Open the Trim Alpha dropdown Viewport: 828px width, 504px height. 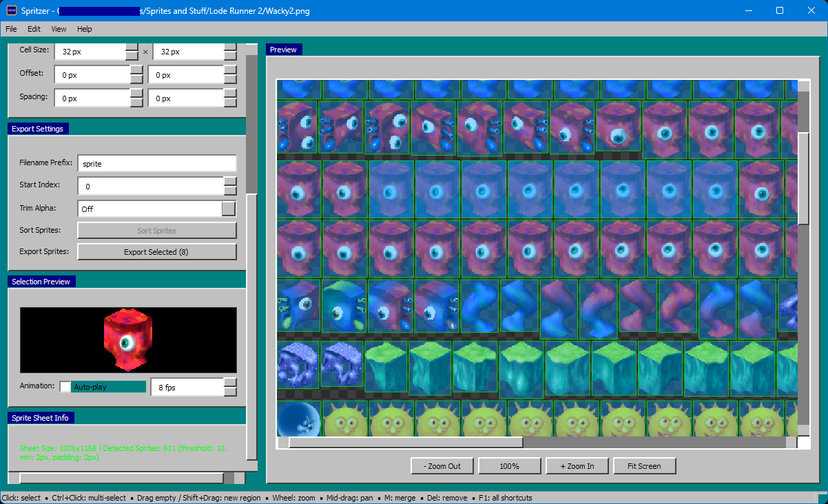pos(157,209)
